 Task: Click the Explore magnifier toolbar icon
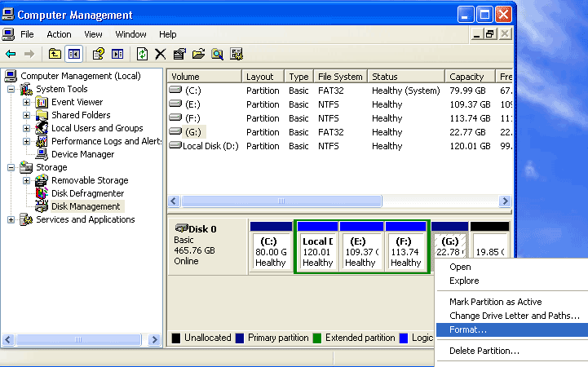coord(217,55)
